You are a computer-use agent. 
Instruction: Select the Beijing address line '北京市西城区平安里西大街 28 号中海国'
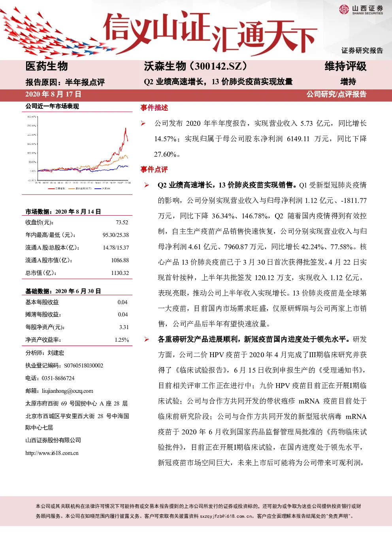[77, 416]
